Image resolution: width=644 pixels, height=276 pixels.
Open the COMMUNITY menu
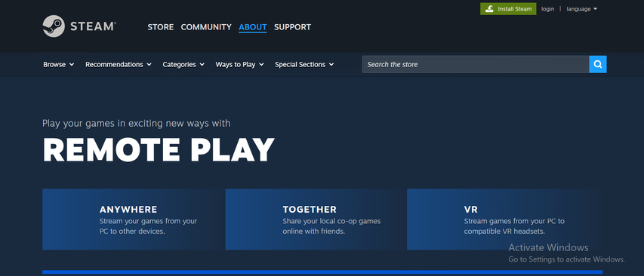(206, 27)
